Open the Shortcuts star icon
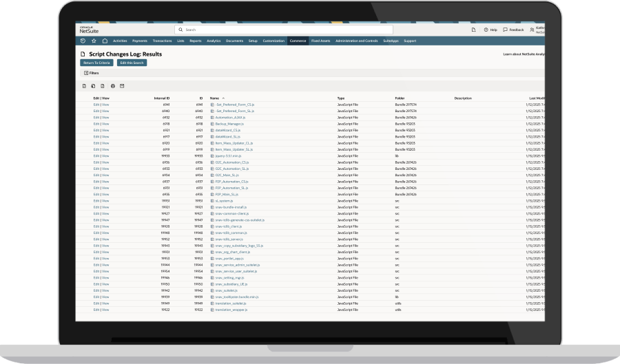The height and width of the screenshot is (364, 620). 94,41
